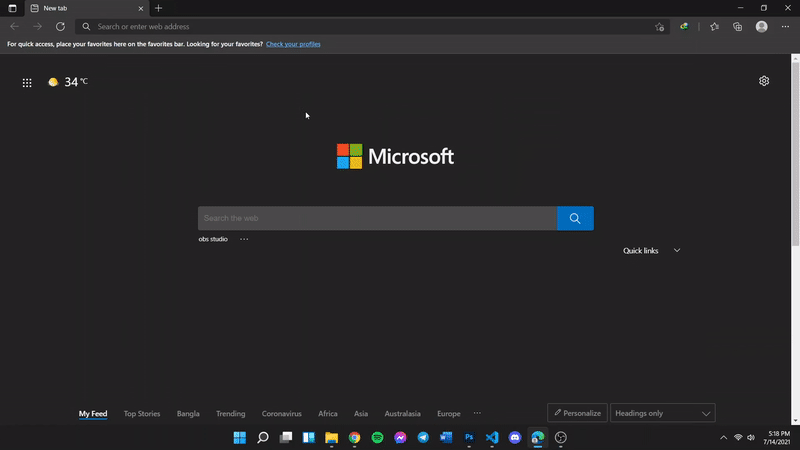This screenshot has height=450, width=800.
Task: Open the Coronavirus news tab
Action: click(282, 413)
